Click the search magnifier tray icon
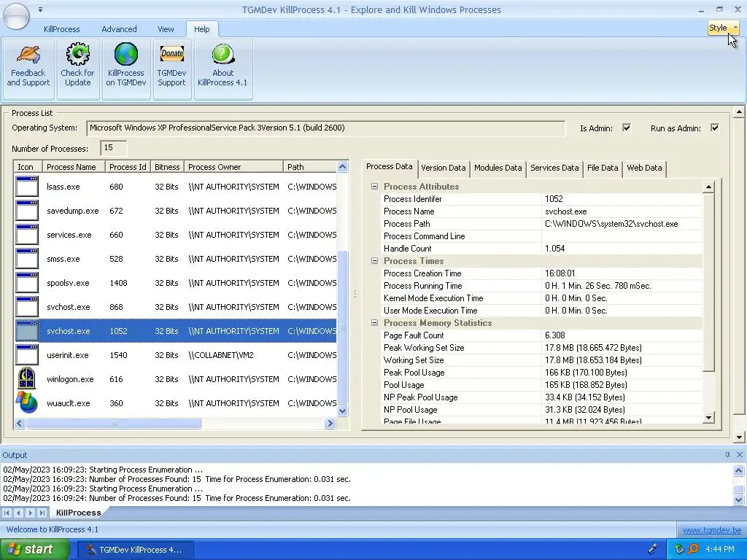The image size is (747, 560). click(693, 549)
